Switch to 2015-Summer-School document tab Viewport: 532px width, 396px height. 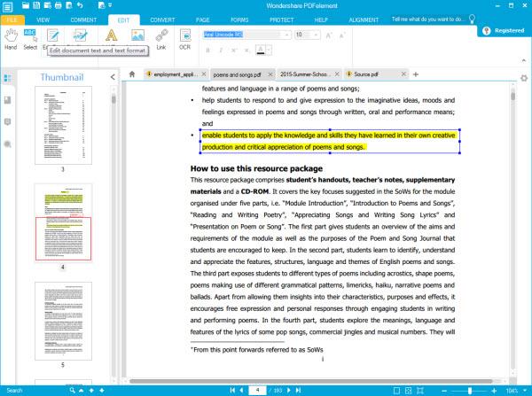coord(305,74)
